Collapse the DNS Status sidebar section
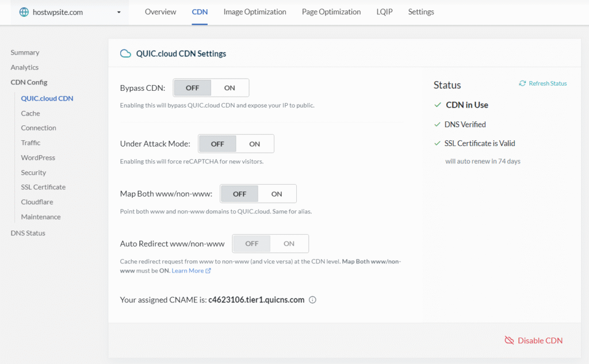The width and height of the screenshot is (589, 364). point(28,233)
